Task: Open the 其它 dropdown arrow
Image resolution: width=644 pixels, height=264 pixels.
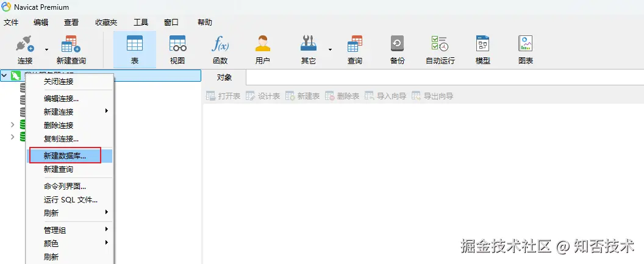Action: [x=330, y=49]
